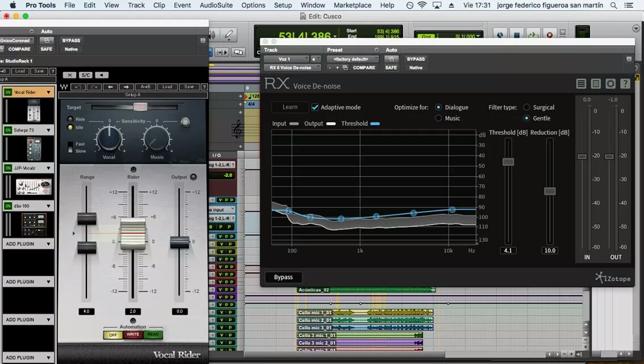Toggle the IN button on Vocal Rider slot

(8, 92)
